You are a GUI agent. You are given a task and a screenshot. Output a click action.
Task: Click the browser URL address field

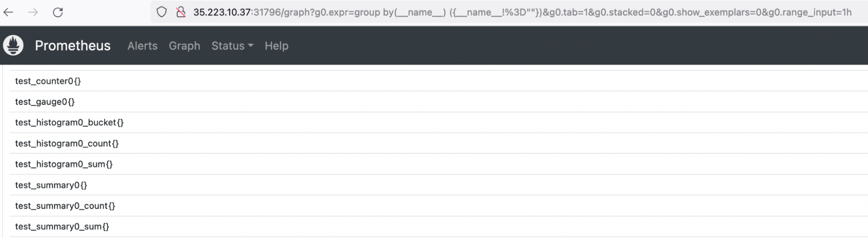click(x=521, y=12)
